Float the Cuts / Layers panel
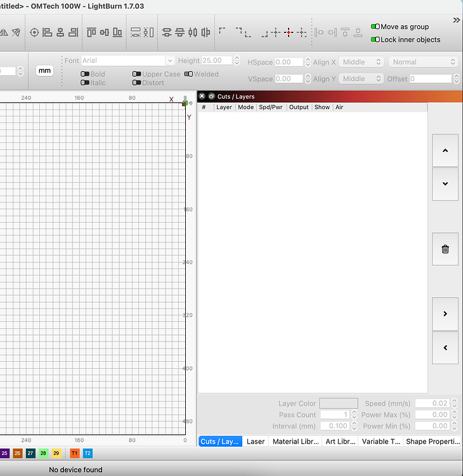 211,96
